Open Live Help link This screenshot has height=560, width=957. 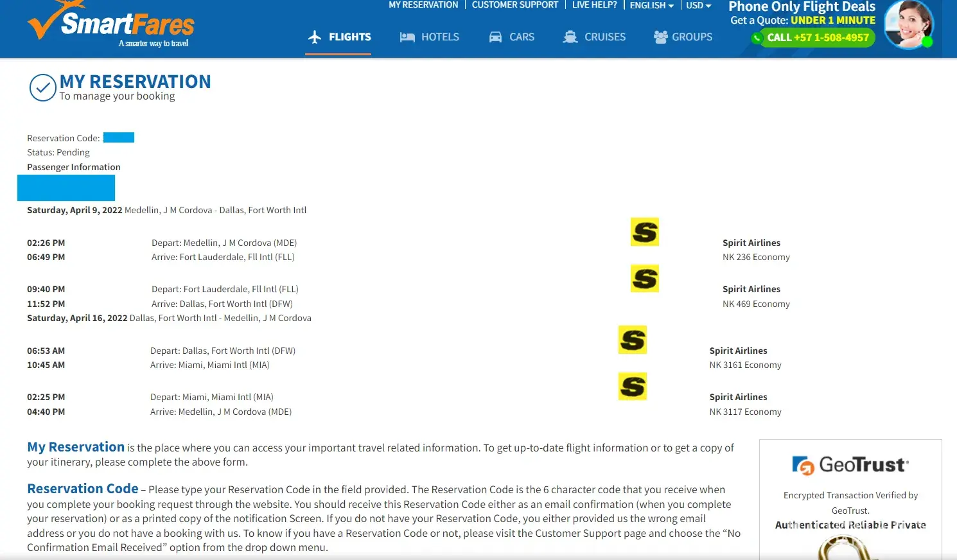point(594,5)
